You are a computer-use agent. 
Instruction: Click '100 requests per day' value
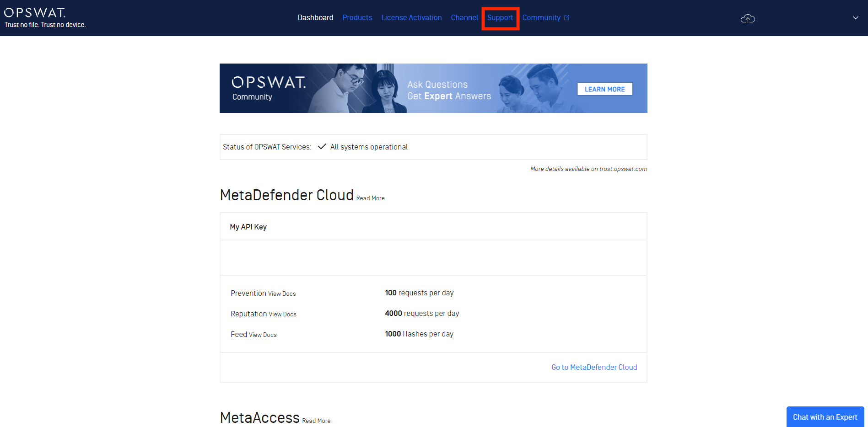click(x=419, y=293)
